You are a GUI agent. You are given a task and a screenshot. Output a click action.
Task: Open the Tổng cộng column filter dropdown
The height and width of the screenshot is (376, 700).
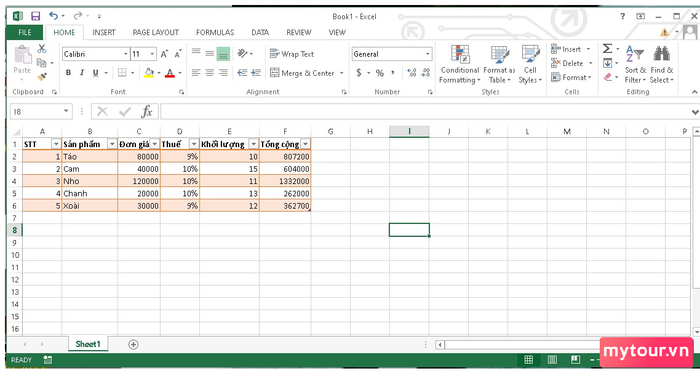click(x=305, y=144)
